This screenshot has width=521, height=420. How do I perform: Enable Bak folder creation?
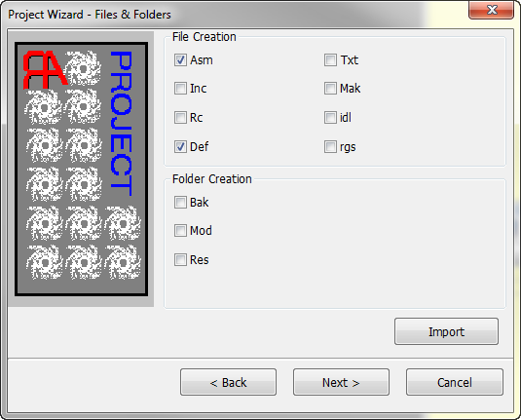click(180, 202)
